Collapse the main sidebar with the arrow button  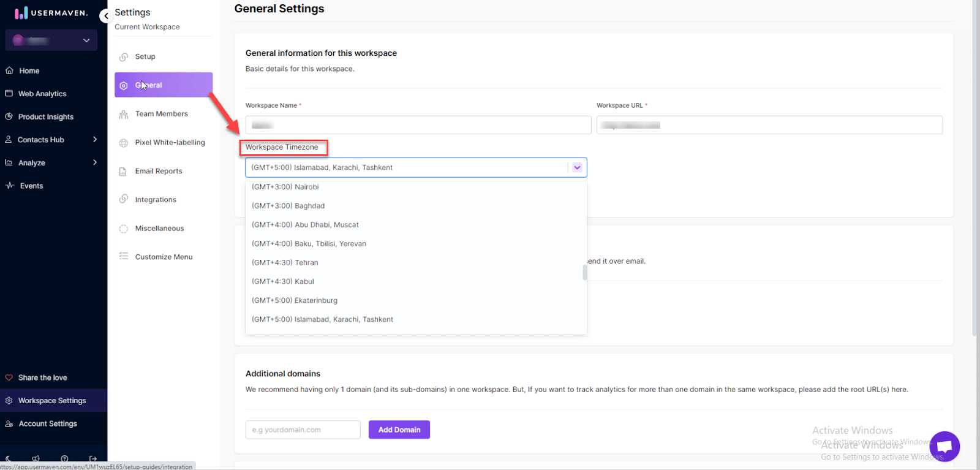pos(105,16)
